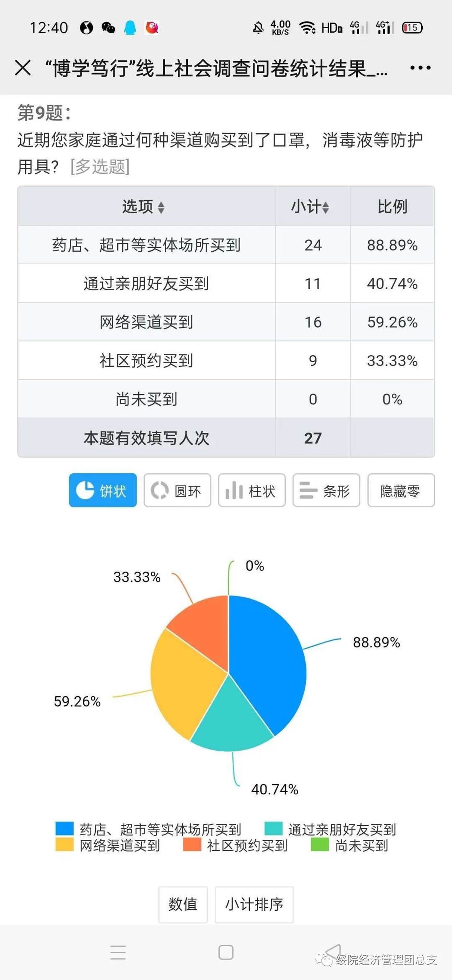The width and height of the screenshot is (452, 980).
Task: Click the 数值 button below chart
Action: (183, 904)
